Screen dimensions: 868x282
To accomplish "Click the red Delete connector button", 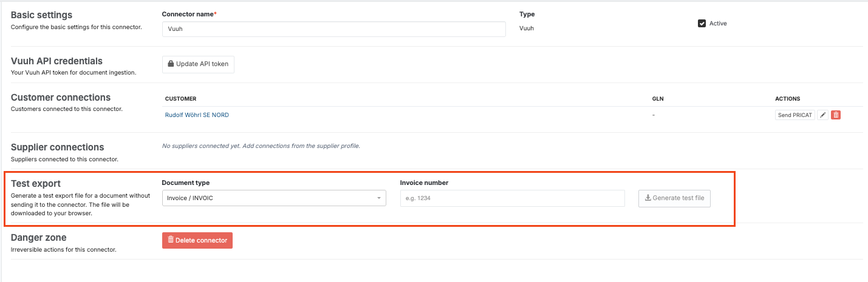I will tap(197, 240).
